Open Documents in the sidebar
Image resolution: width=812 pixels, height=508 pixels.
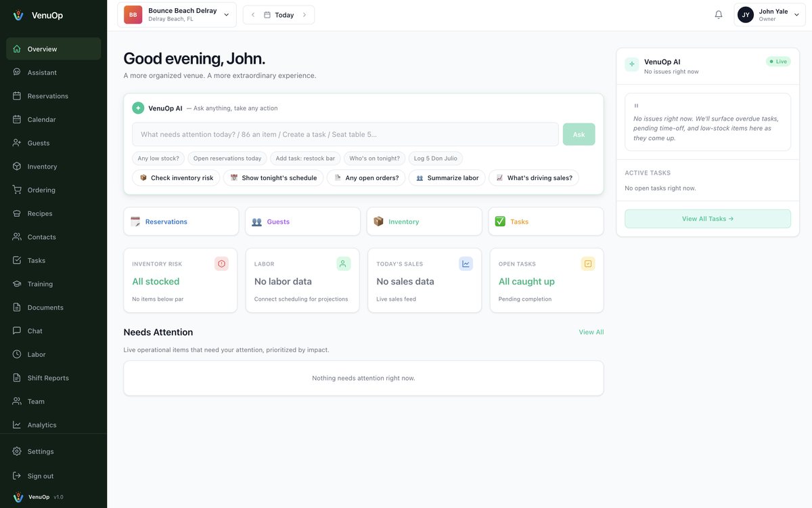(x=53, y=308)
